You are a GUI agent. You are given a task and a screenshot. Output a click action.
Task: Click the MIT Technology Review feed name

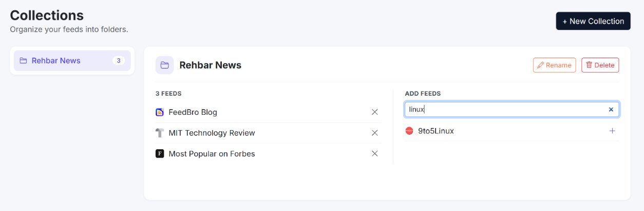pos(212,133)
